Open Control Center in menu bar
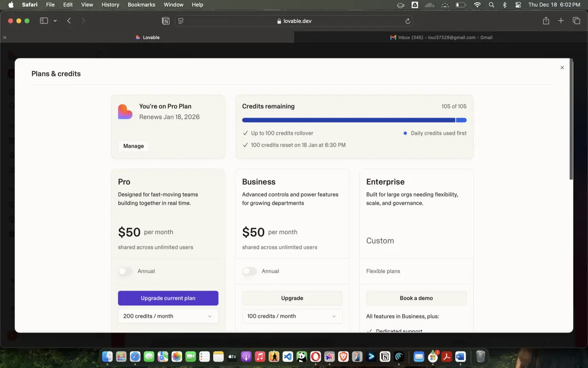 (x=518, y=5)
